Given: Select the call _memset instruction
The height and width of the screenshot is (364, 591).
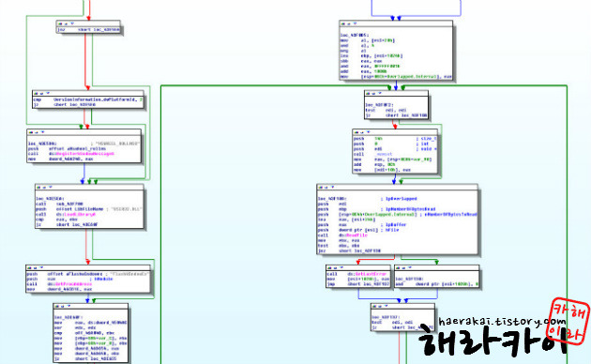Looking at the screenshot, I should [x=372, y=154].
